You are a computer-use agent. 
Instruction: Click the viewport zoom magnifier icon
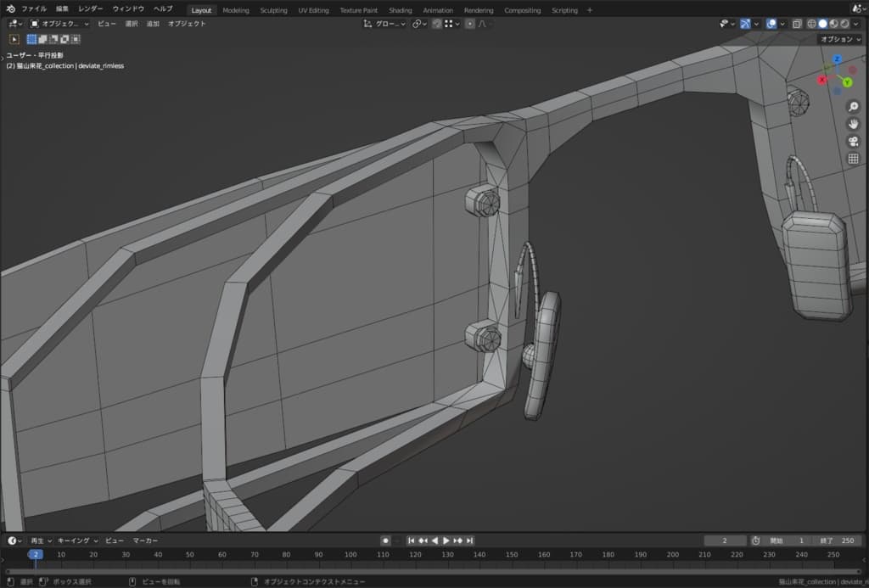pos(853,107)
